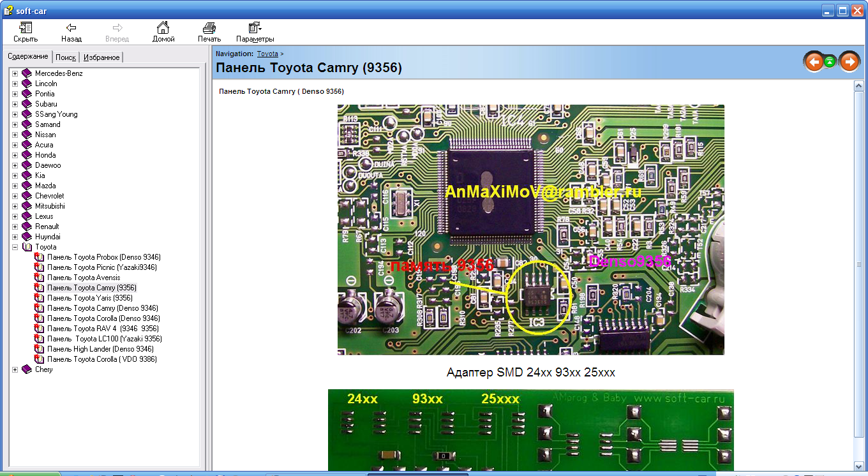868x476 pixels.
Task: Select the Hyundai entry in contents
Action: [x=48, y=237]
